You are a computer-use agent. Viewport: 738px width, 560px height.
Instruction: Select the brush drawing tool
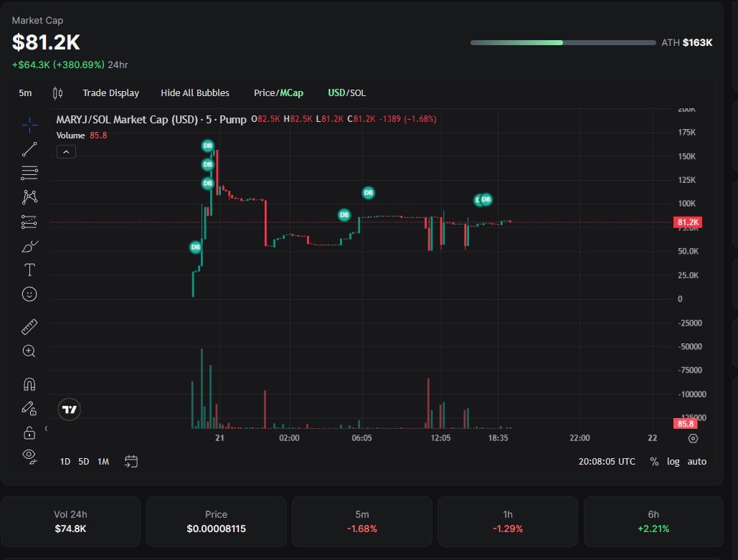[29, 246]
